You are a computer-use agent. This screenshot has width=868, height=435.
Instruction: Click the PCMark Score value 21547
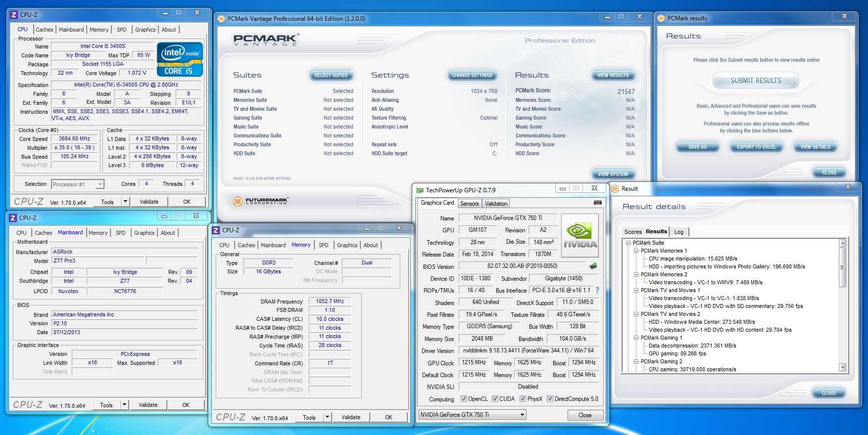tap(626, 91)
